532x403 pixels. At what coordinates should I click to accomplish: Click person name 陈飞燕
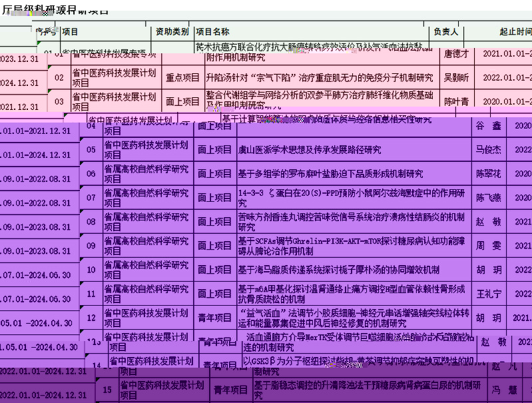point(488,198)
